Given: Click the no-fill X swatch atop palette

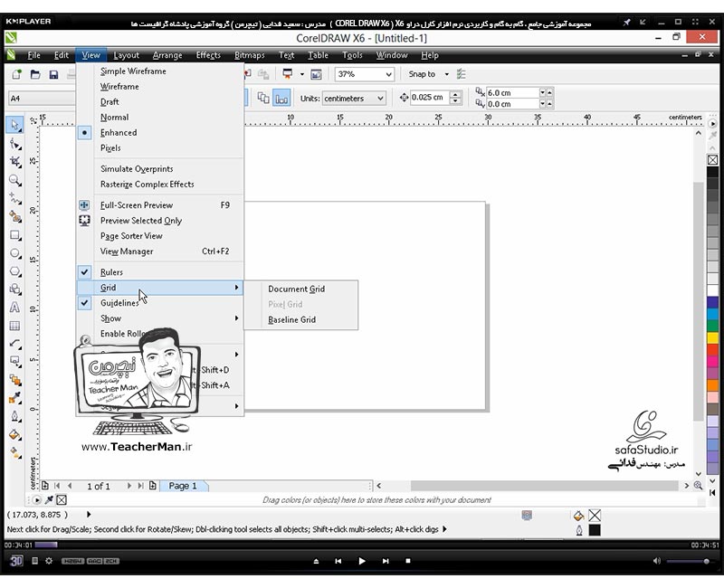Looking at the screenshot, I should coord(712,160).
